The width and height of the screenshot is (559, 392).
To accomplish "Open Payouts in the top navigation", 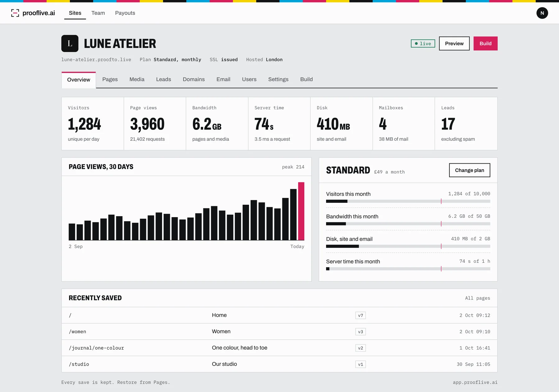I will tap(125, 13).
